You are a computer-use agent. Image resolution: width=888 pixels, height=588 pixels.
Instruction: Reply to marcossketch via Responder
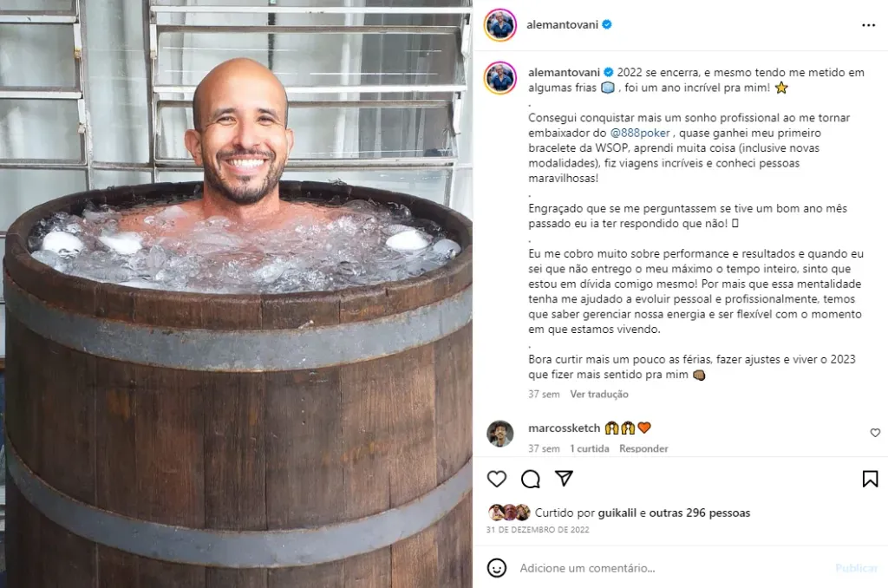coord(643,448)
